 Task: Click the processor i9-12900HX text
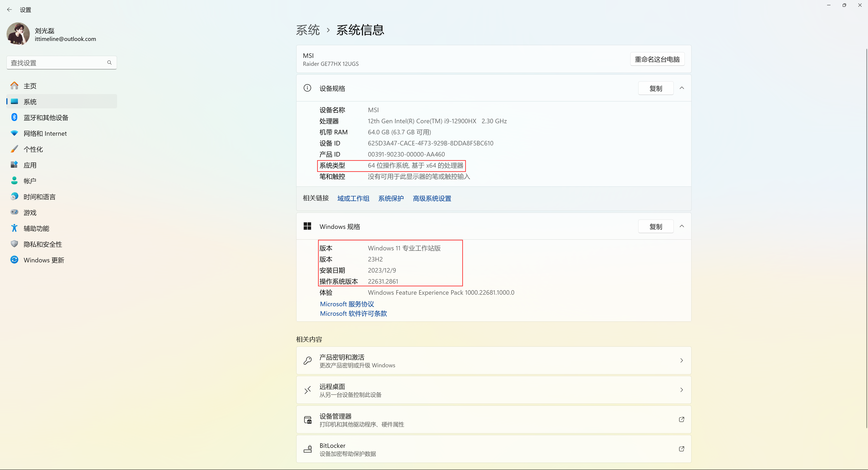[437, 121]
